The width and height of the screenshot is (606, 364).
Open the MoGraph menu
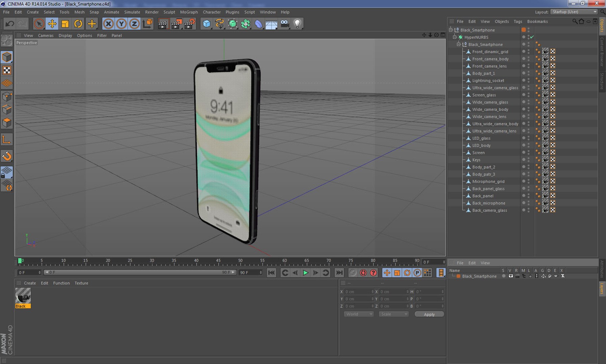(x=189, y=12)
